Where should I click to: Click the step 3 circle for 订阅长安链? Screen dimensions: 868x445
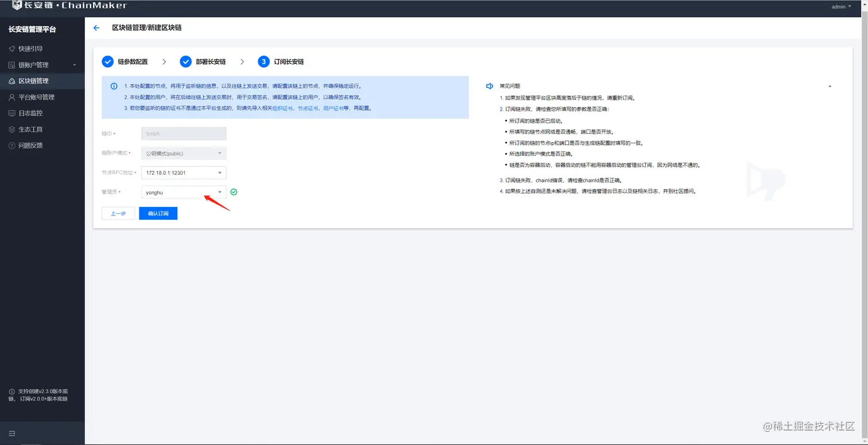coord(263,61)
